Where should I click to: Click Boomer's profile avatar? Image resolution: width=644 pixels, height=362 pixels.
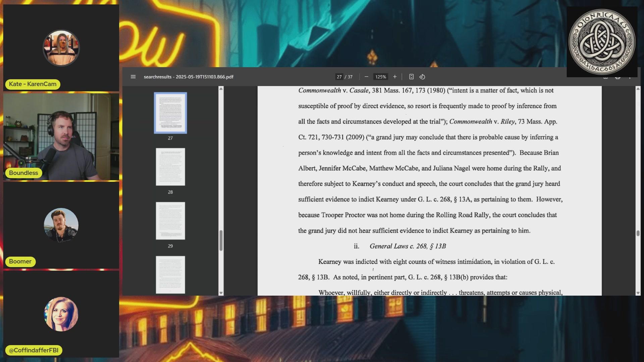(x=61, y=225)
